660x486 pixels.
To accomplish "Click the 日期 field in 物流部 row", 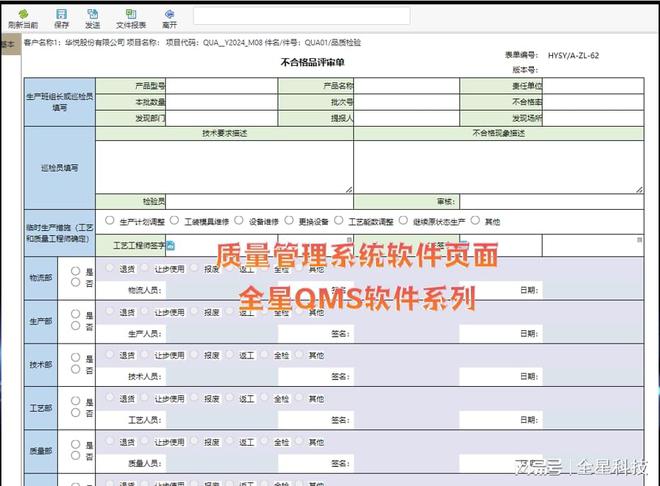I will pyautogui.click(x=593, y=290).
